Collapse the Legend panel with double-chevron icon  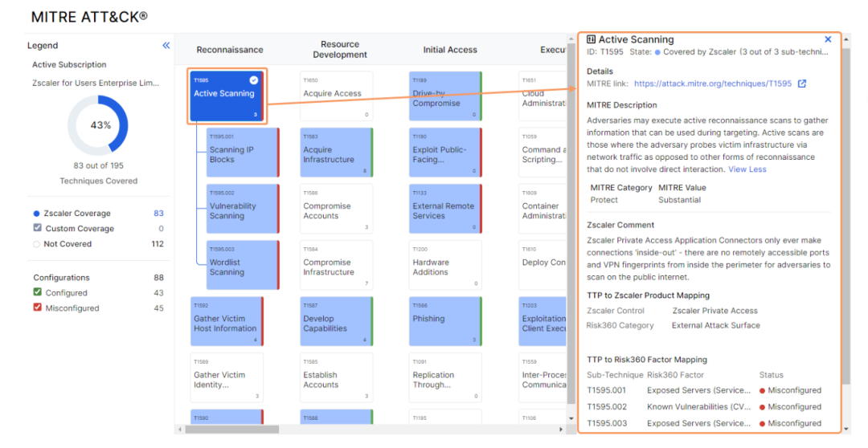[x=166, y=46]
